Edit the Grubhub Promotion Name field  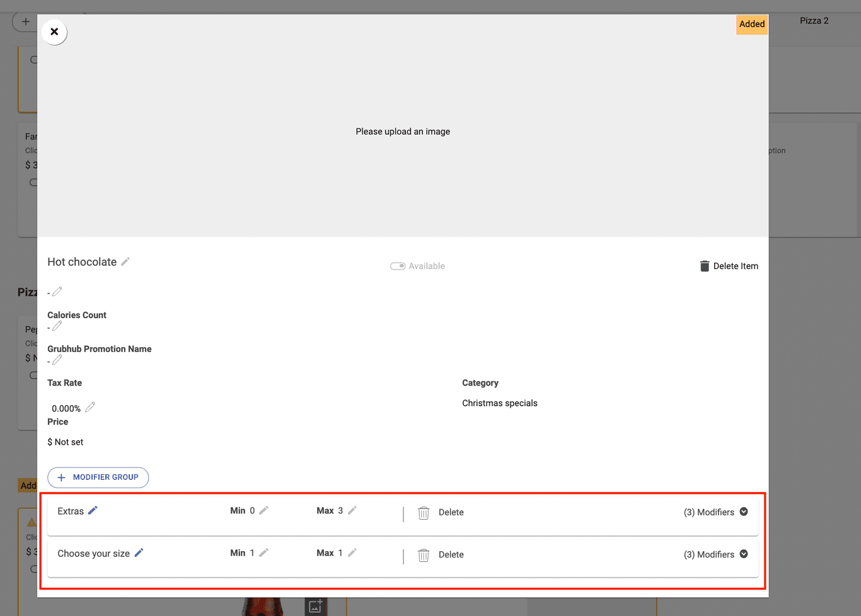pyautogui.click(x=57, y=360)
